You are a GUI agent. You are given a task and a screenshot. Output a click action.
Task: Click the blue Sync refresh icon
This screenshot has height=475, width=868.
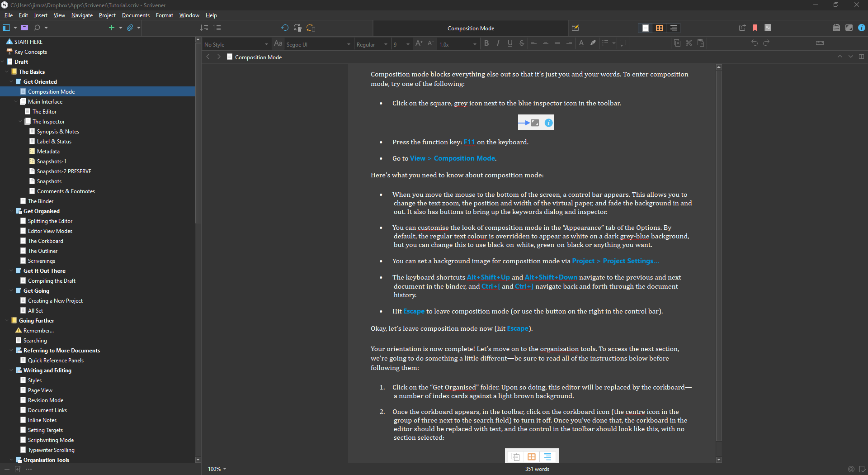(285, 28)
